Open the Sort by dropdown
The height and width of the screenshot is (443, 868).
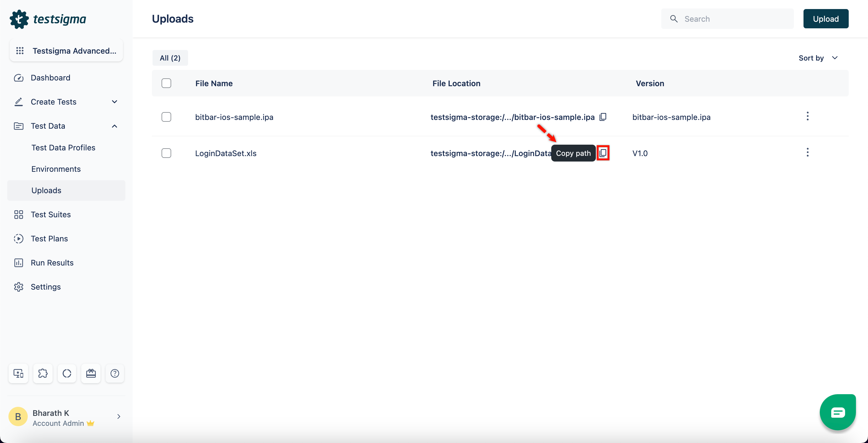818,58
